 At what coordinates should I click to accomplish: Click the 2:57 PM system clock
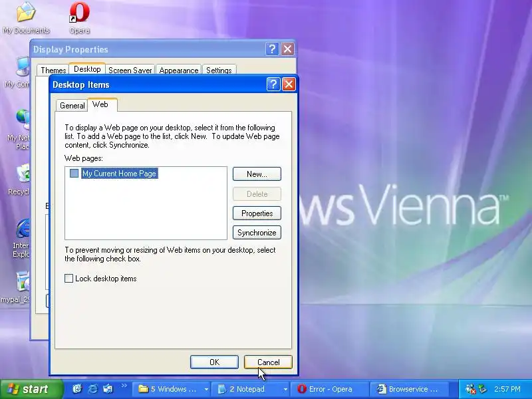click(507, 389)
